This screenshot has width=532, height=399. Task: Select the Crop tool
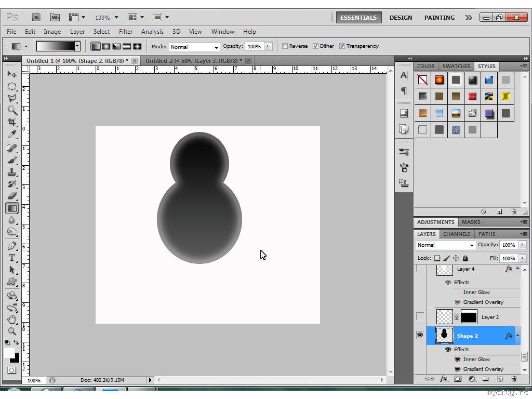pyautogui.click(x=11, y=122)
